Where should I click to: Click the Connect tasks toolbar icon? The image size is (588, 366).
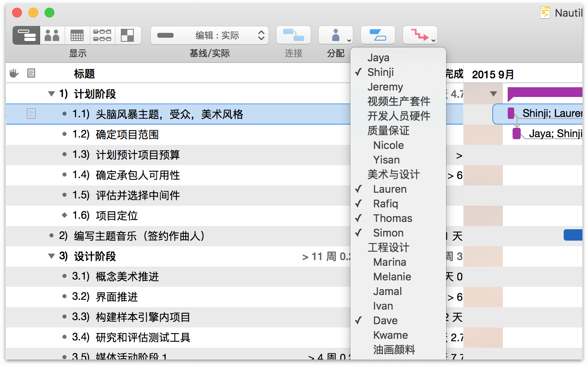[293, 35]
